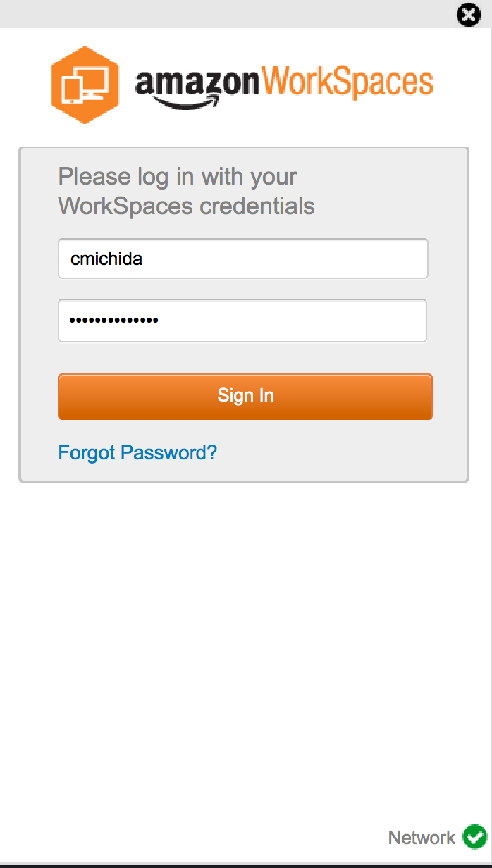The width and height of the screenshot is (492, 868).
Task: Click the black "amazon" word in the logo
Action: [x=197, y=83]
